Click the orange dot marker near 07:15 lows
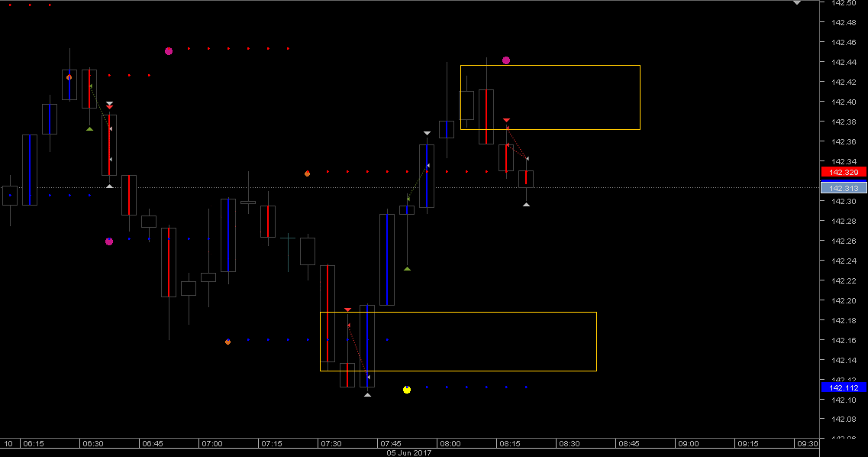Screen dimensions: 868x457 [227, 341]
